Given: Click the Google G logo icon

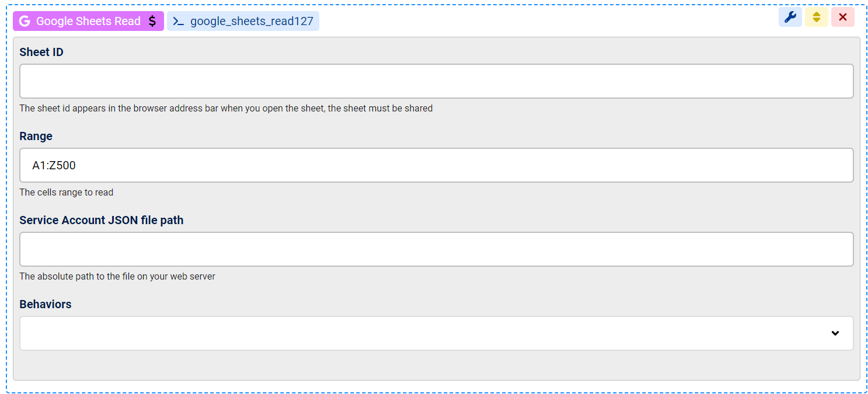Looking at the screenshot, I should 25,21.
